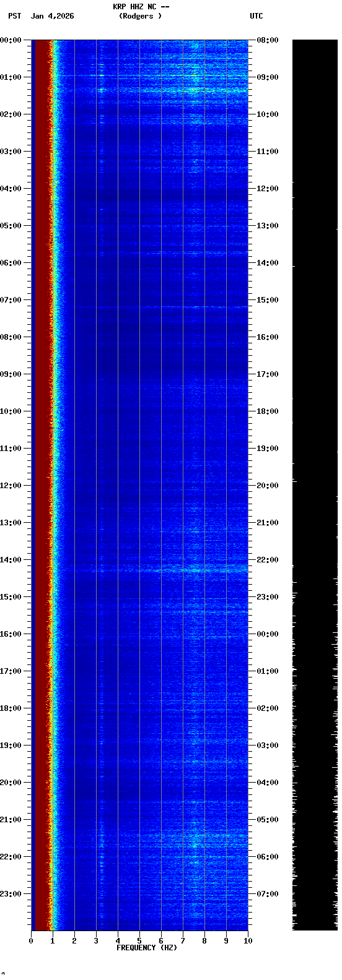Click the '21:00' UTC time label
This screenshot has height=980, width=342.
coord(268,523)
